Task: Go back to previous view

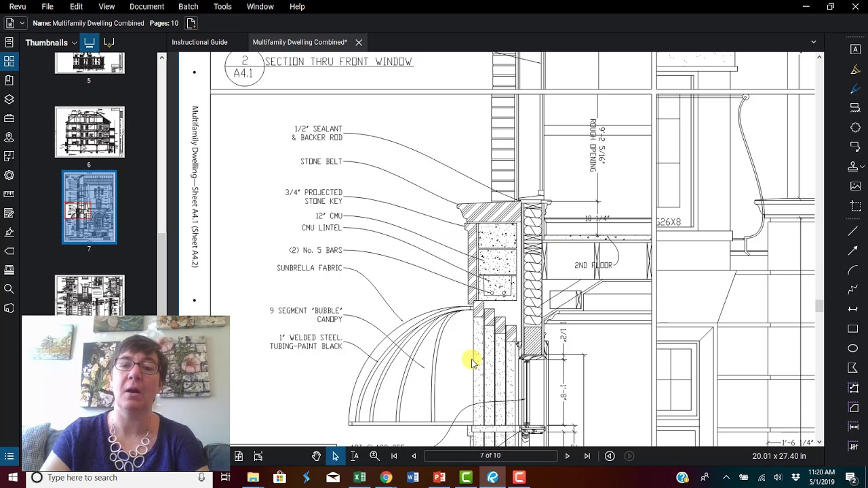Action: point(610,456)
